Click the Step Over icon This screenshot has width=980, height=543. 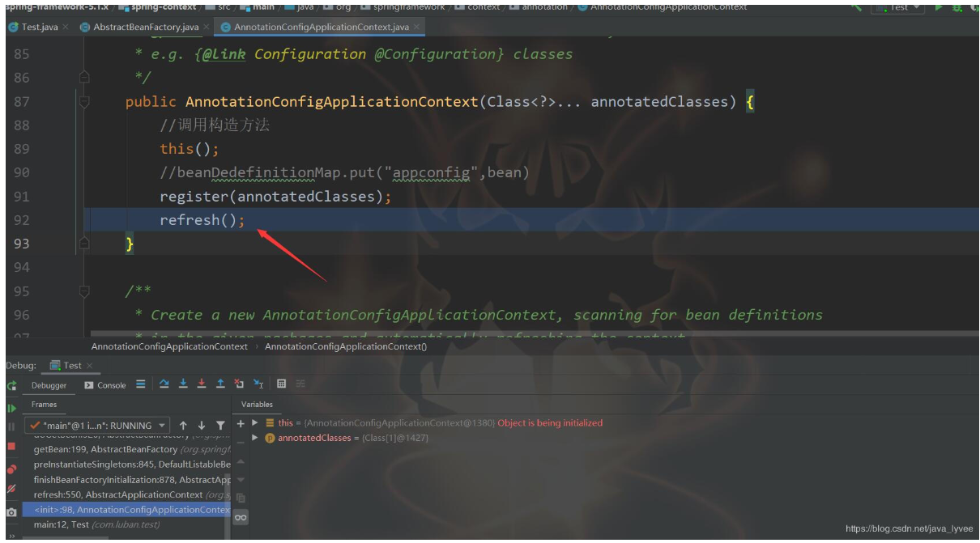[164, 384]
